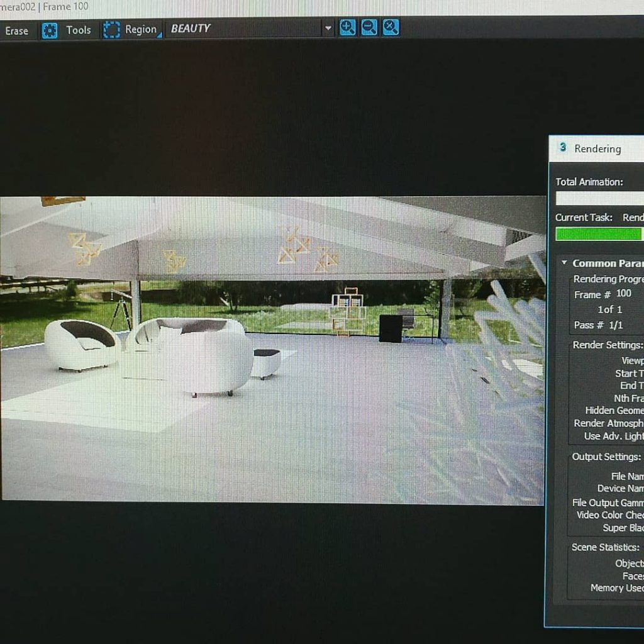
Task: Click the Total Animation label
Action: point(589,182)
